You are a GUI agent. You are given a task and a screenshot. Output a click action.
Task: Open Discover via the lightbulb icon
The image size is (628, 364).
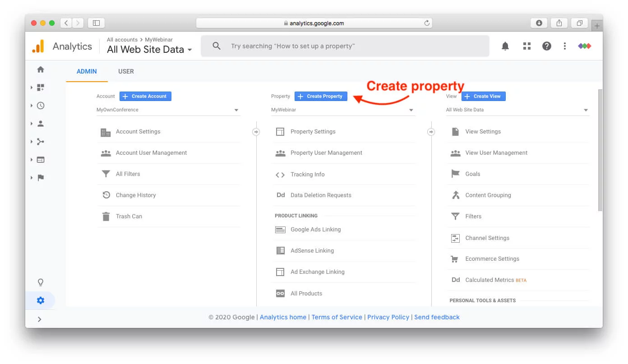pyautogui.click(x=40, y=282)
